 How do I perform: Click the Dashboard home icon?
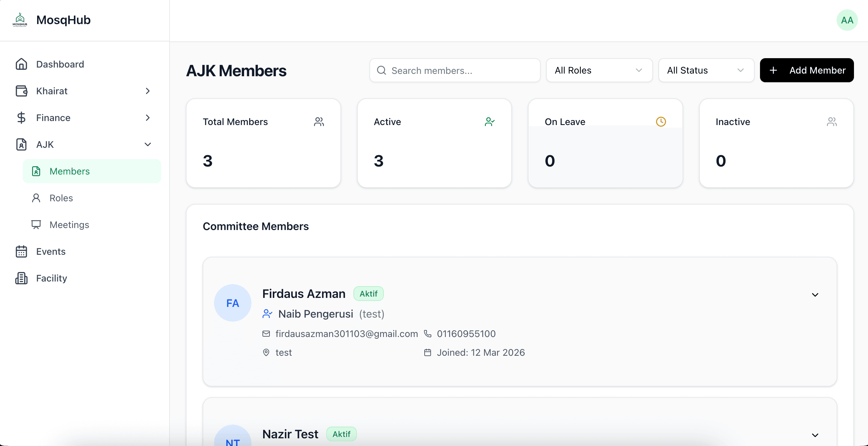point(21,64)
